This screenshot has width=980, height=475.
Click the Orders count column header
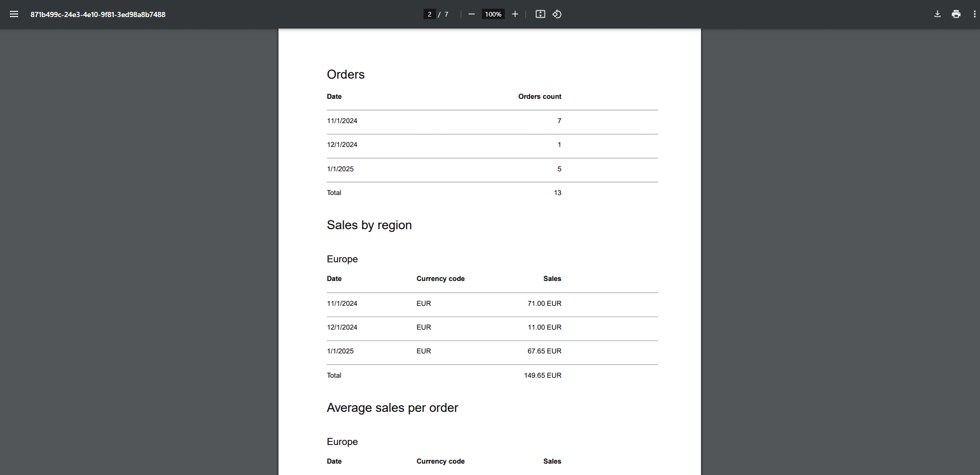click(x=539, y=97)
